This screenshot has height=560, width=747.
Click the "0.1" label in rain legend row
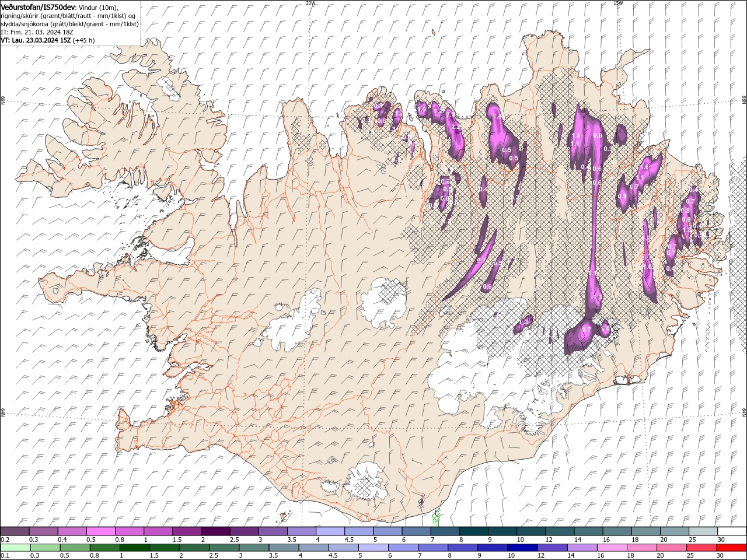click(x=4, y=555)
